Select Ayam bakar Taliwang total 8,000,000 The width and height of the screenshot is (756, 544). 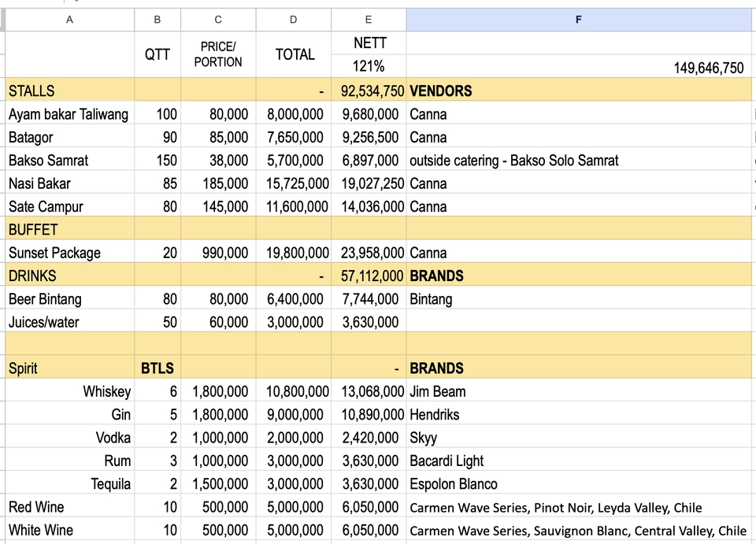pos(293,113)
